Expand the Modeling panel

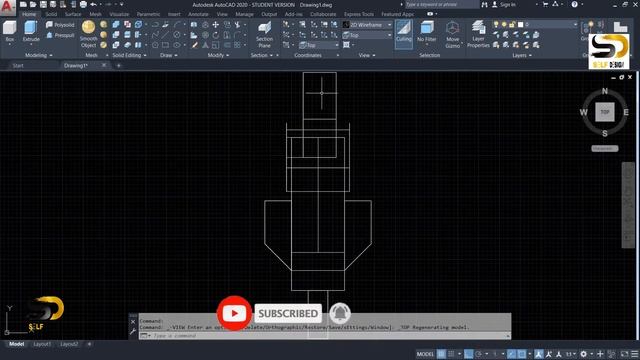coord(39,55)
